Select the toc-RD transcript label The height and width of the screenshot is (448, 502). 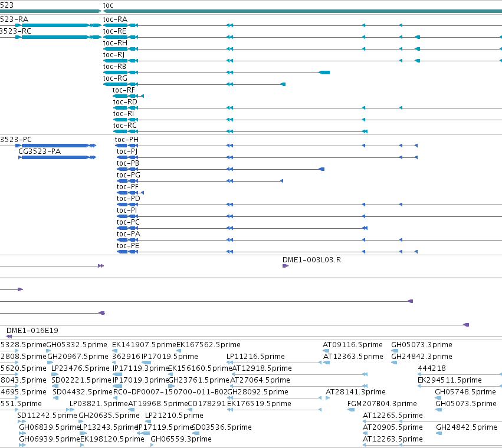[x=125, y=102]
